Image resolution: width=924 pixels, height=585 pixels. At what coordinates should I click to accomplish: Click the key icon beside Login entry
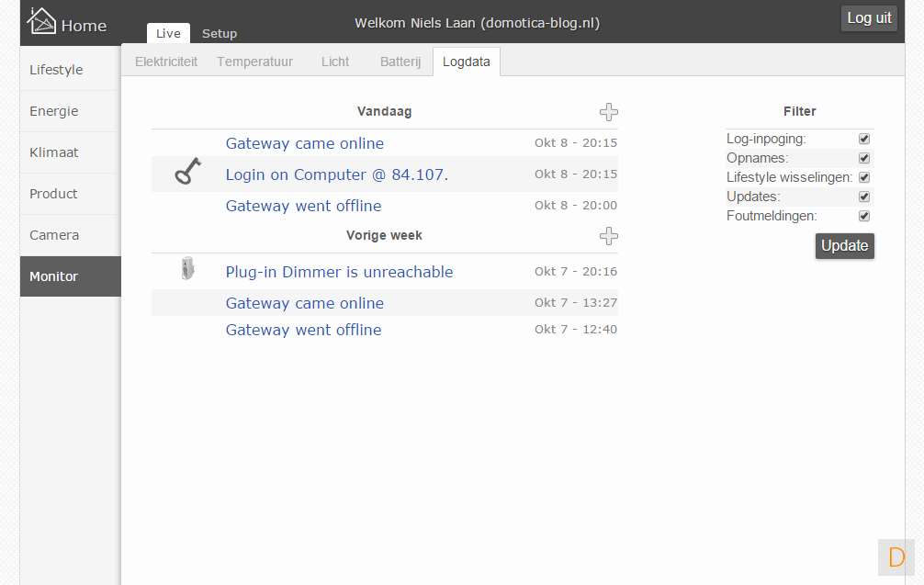coord(188,172)
